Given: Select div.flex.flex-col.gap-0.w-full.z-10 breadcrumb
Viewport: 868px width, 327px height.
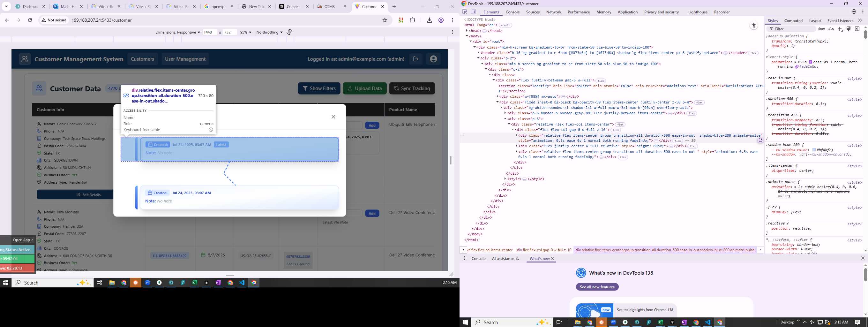Looking at the screenshot, I should pos(544,250).
